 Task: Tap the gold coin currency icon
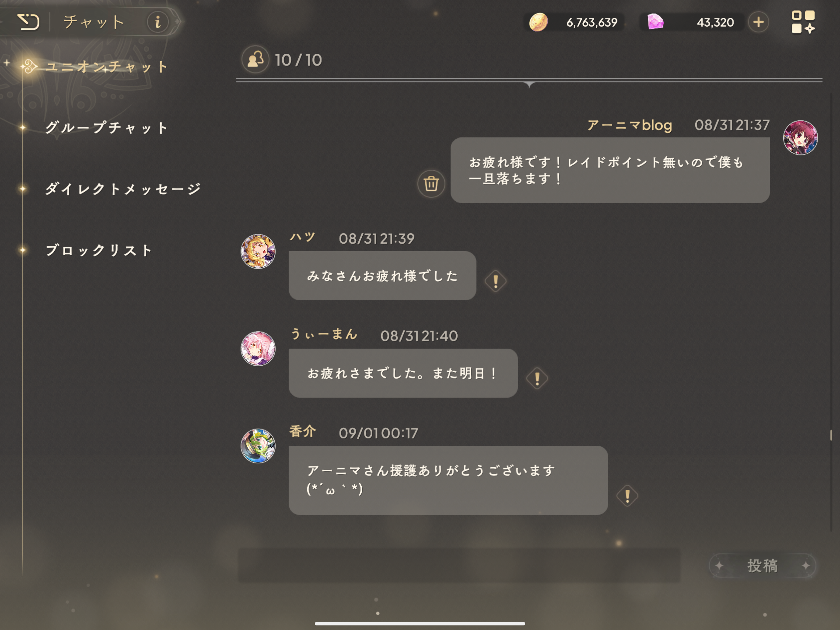click(x=538, y=22)
